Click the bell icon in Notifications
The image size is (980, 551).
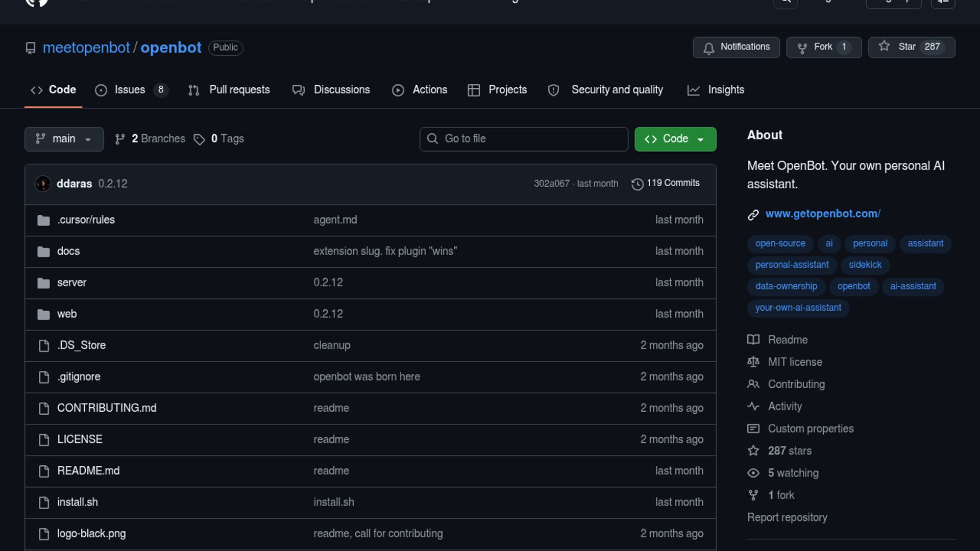pyautogui.click(x=708, y=48)
